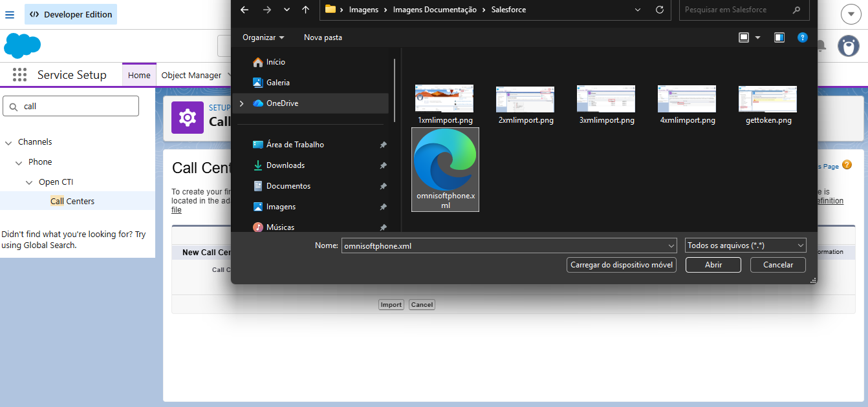This screenshot has height=407, width=868.
Task: Select the 1xmlimport.png thumbnail
Action: click(444, 98)
